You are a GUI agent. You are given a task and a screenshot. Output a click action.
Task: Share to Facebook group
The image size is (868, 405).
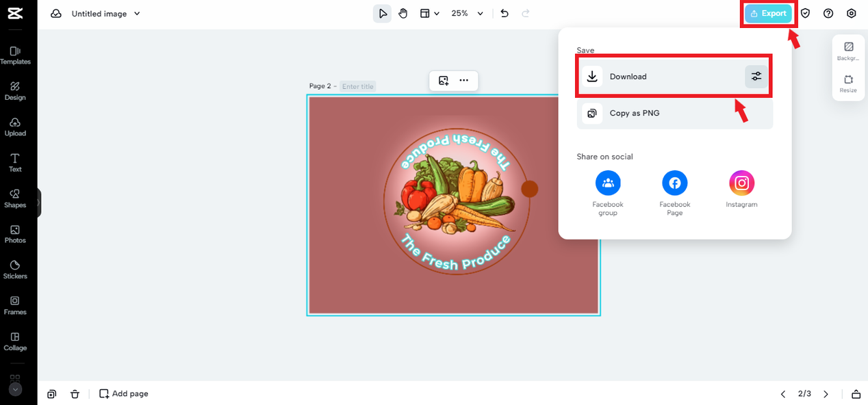608,193
